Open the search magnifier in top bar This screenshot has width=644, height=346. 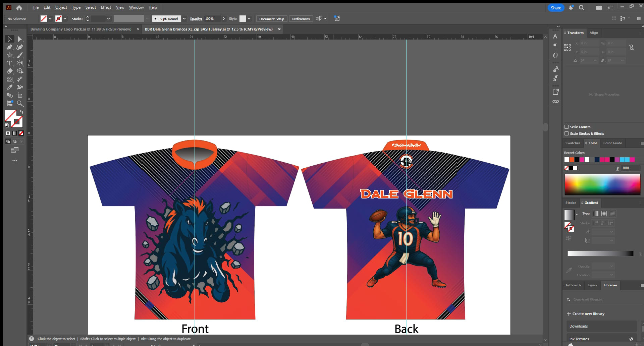coord(582,8)
